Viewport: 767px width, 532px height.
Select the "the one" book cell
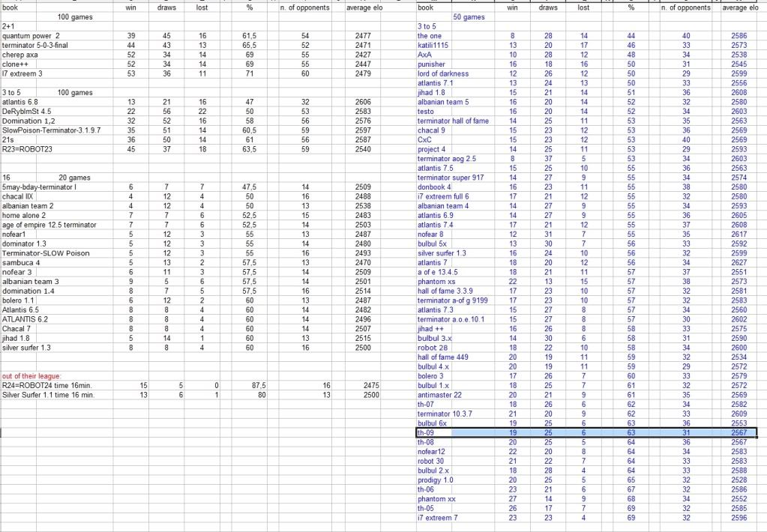coord(430,36)
